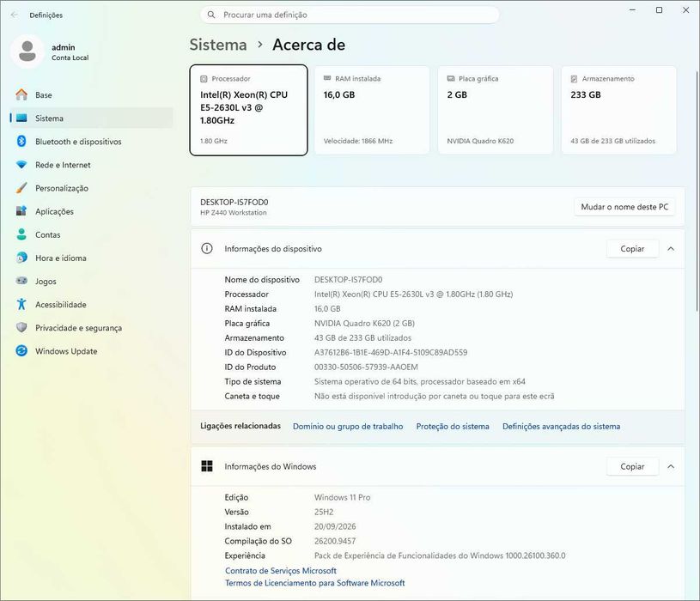Viewport: 700px width, 601px height.
Task: Click the Bluetooth icon in sidebar
Action: [x=21, y=142]
